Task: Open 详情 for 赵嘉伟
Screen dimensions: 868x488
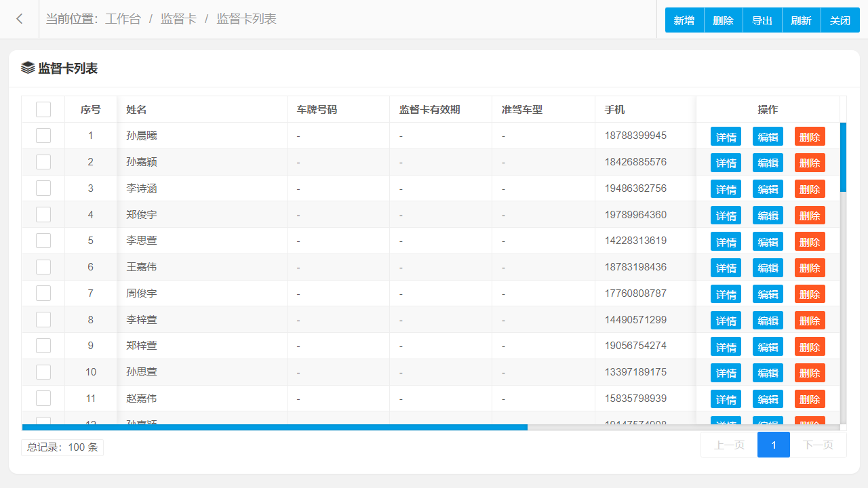Action: click(x=726, y=399)
